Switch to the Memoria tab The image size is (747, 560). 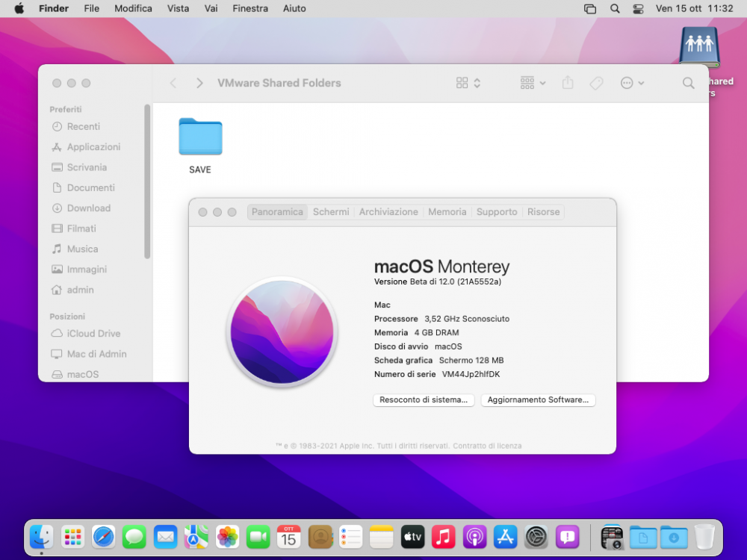tap(447, 212)
